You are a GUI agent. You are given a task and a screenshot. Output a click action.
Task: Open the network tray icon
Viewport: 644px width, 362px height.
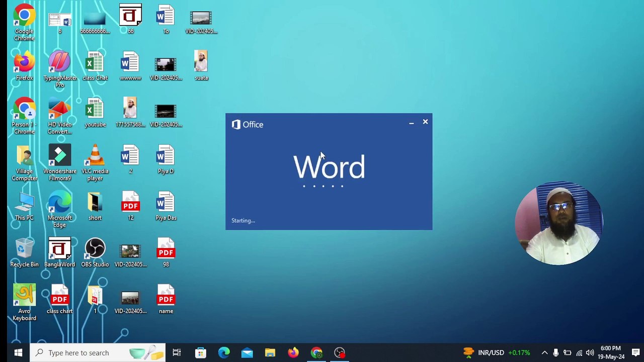pyautogui.click(x=579, y=353)
